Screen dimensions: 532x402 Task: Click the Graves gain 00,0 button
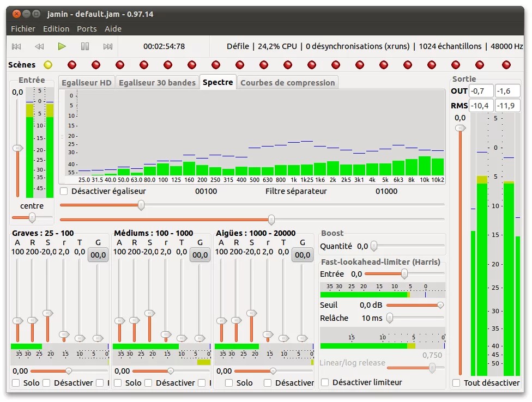click(98, 255)
